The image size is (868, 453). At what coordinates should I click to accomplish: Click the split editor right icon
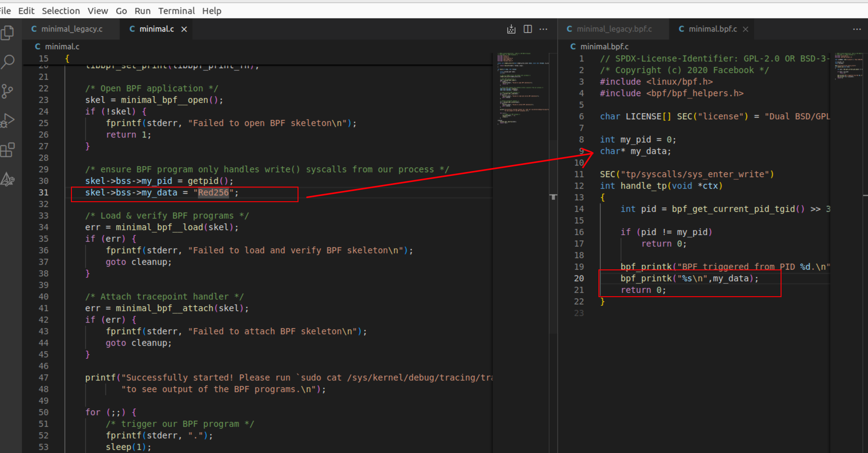(528, 29)
